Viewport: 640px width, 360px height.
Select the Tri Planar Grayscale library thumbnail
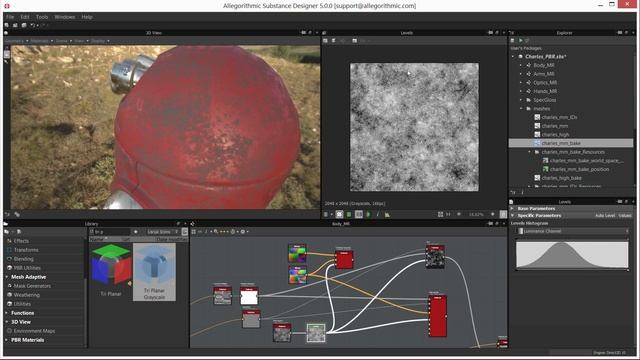tap(154, 272)
